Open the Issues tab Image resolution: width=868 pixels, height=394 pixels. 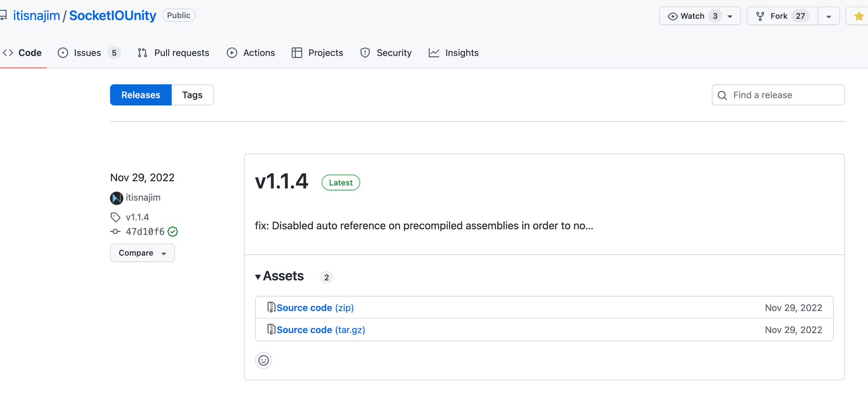(89, 53)
